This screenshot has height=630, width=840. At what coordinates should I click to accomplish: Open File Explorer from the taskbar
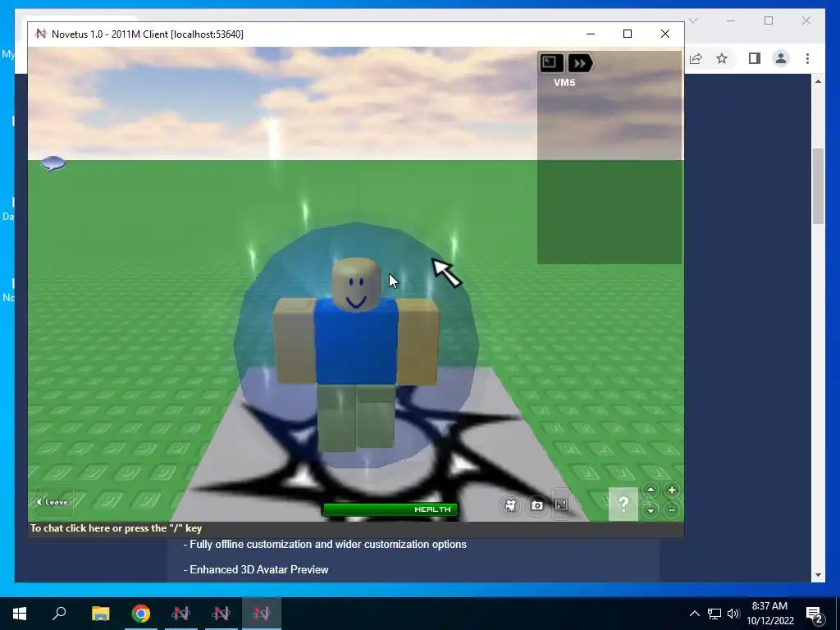[x=100, y=614]
